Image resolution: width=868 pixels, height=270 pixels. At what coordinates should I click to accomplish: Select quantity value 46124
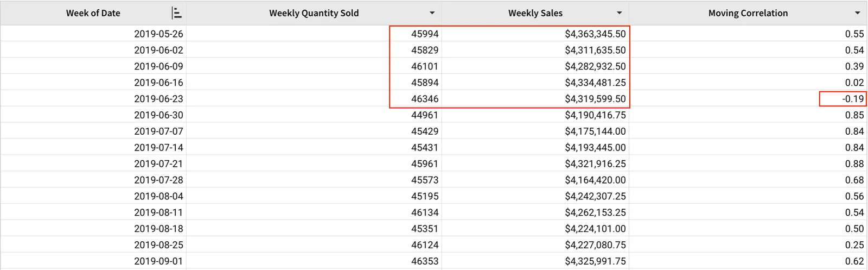point(425,245)
